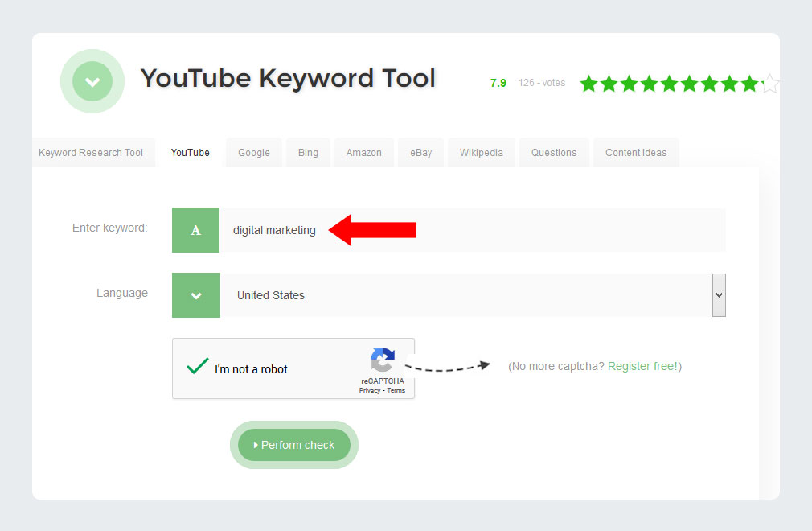Click the green chevron Language icon
The height and width of the screenshot is (531, 812).
[195, 295]
